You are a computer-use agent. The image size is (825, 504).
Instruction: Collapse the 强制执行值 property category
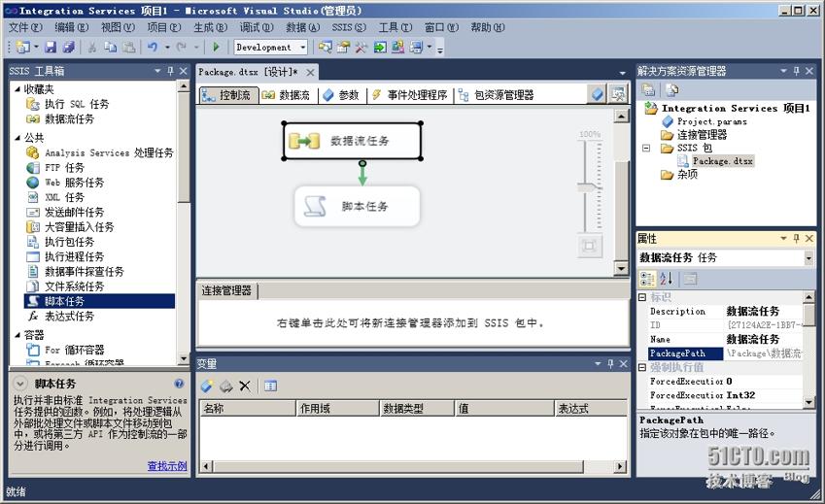click(642, 367)
